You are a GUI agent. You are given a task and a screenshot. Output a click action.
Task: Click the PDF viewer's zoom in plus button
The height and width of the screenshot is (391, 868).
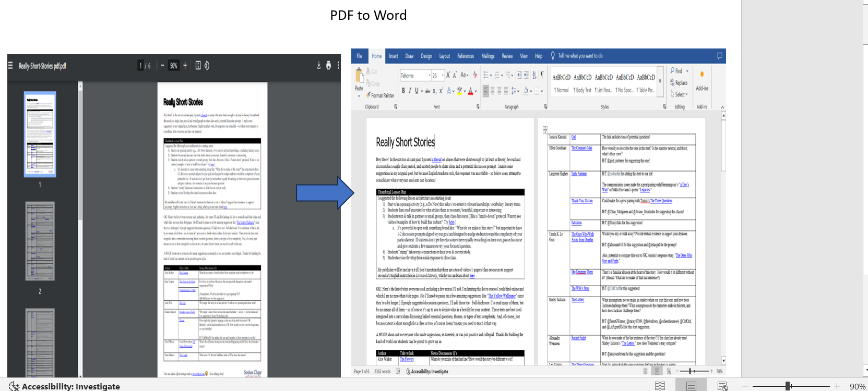185,66
